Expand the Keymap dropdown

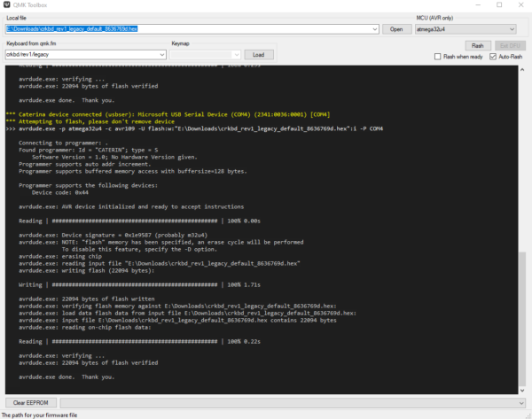(239, 54)
